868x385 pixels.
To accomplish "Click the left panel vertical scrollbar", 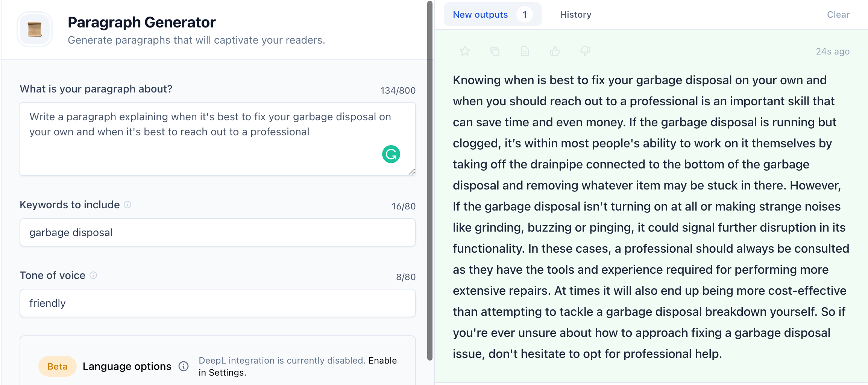I will coord(430,180).
